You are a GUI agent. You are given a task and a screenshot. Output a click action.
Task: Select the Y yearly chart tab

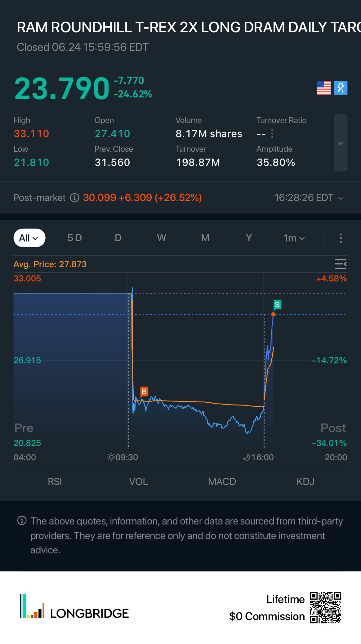coord(248,238)
